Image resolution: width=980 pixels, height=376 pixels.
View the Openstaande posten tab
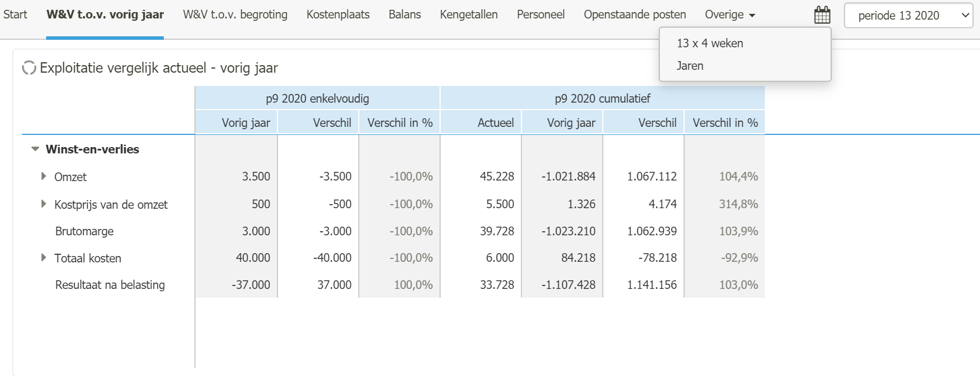(x=634, y=14)
